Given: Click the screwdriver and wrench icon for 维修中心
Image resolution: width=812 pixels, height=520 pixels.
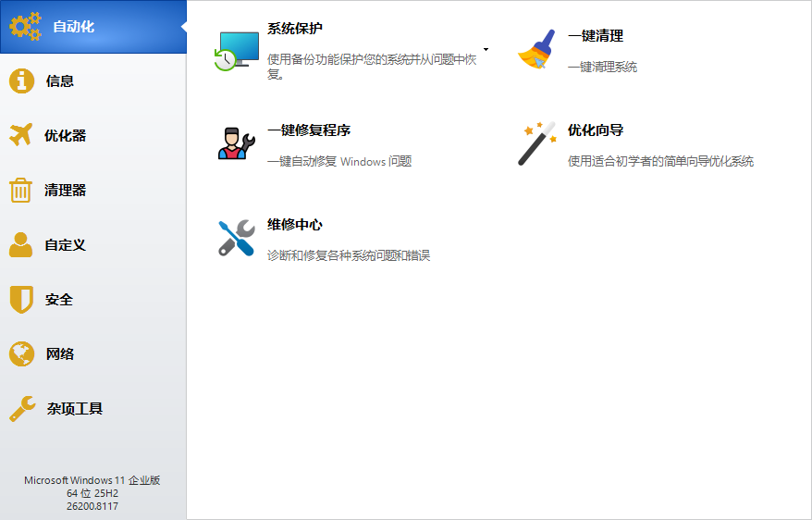Looking at the screenshot, I should [237, 238].
